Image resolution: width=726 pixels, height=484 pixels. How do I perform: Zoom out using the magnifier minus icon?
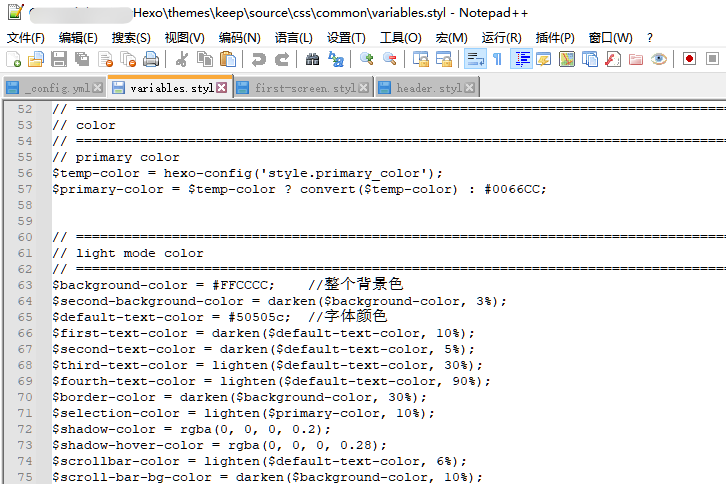point(389,59)
